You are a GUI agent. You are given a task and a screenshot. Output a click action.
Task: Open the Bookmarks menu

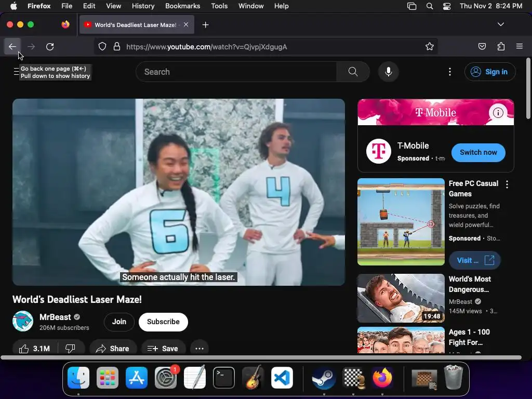point(182,6)
